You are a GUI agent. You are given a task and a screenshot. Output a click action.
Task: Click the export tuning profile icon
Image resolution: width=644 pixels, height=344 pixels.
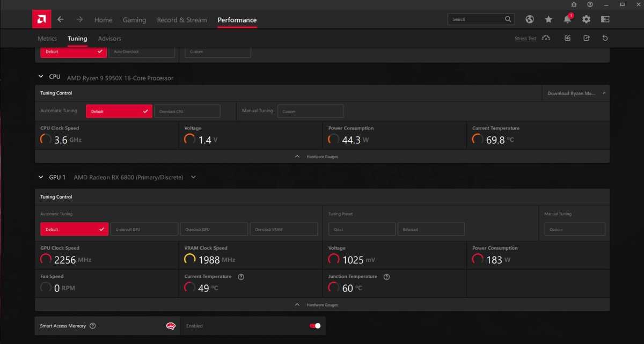coord(587,38)
